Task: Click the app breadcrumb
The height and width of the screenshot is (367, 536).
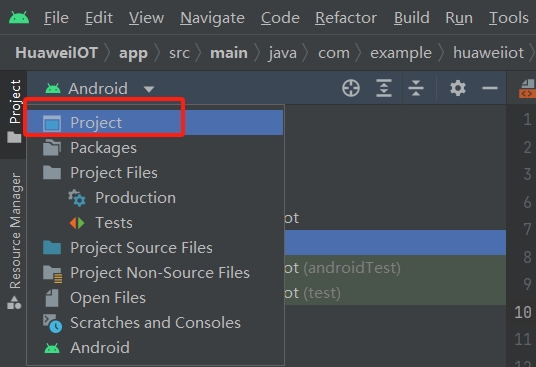Action: (x=133, y=54)
